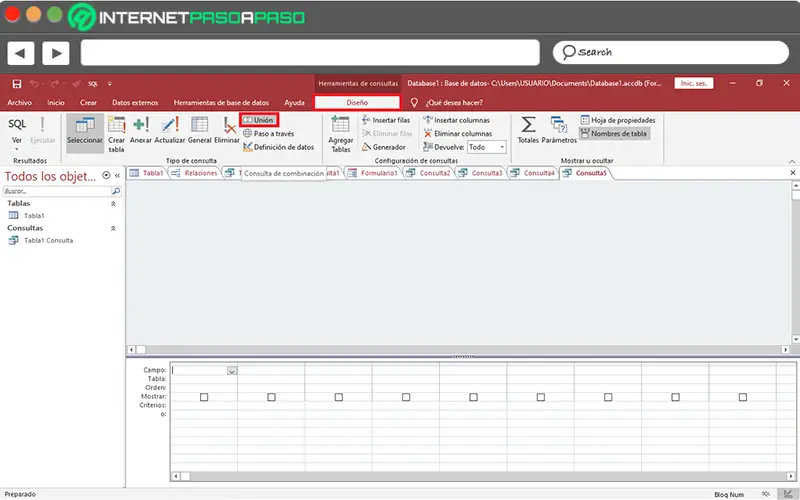Switch to the Consulta3 document tab

481,173
